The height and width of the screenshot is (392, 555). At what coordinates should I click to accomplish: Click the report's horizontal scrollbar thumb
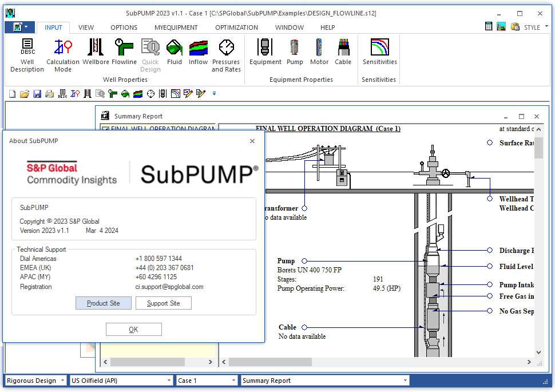270,362
